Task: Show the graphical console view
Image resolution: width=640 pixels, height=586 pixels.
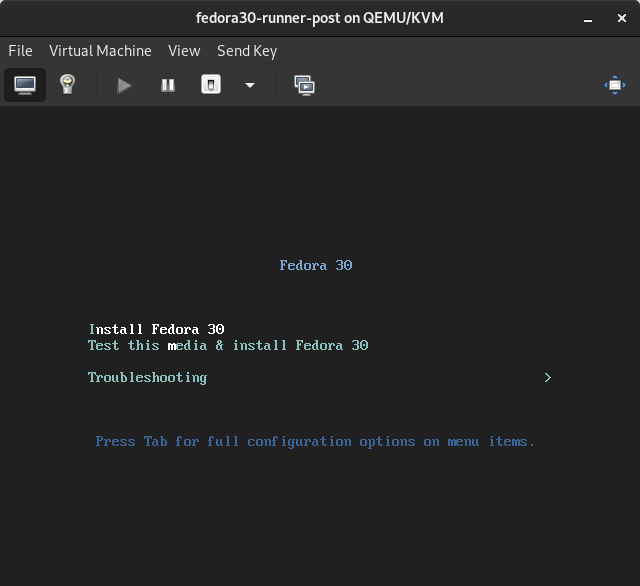Action: [x=25, y=85]
